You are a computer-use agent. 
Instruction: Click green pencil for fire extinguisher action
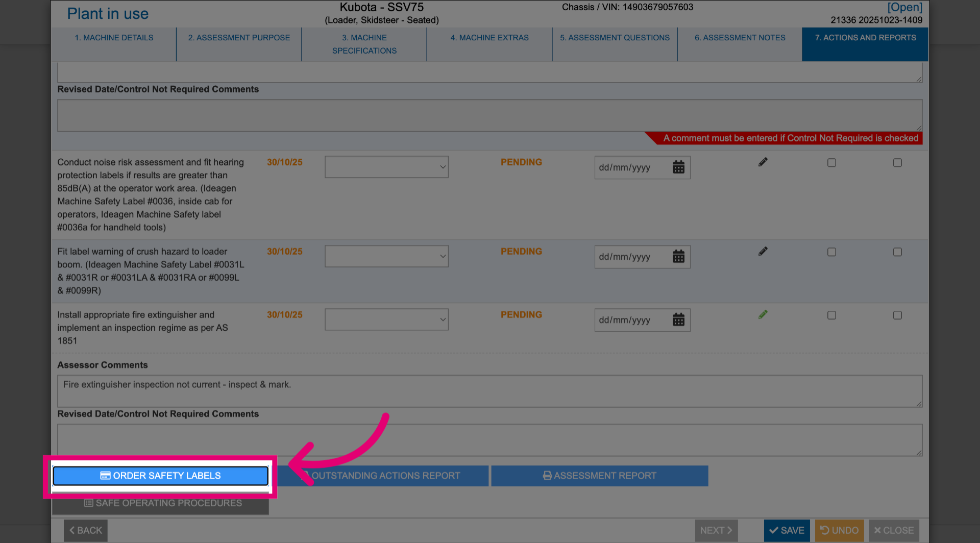point(763,315)
